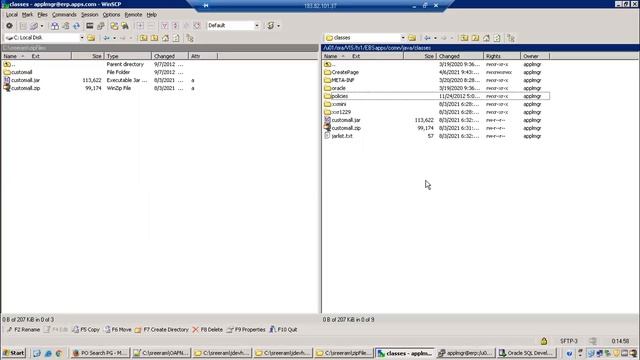Viewport: 640px width, 360px height.
Task: Click F2 Rename button
Action: click(x=23, y=329)
